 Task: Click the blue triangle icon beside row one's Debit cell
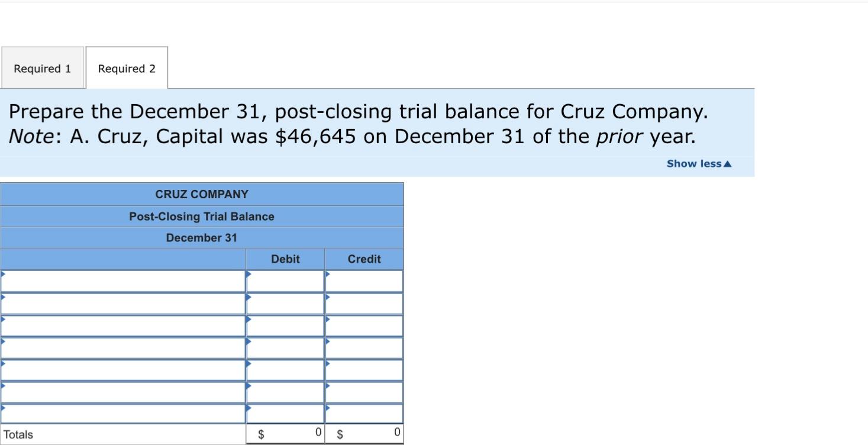point(249,273)
